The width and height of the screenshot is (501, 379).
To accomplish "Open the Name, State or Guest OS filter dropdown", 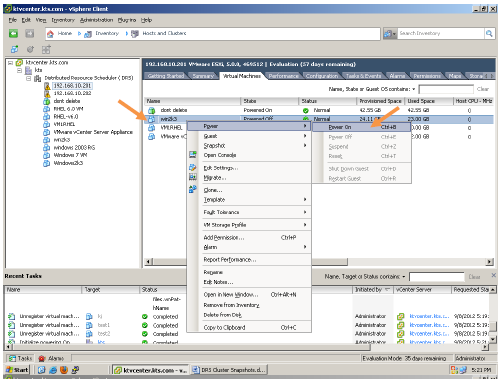I will click(x=414, y=89).
